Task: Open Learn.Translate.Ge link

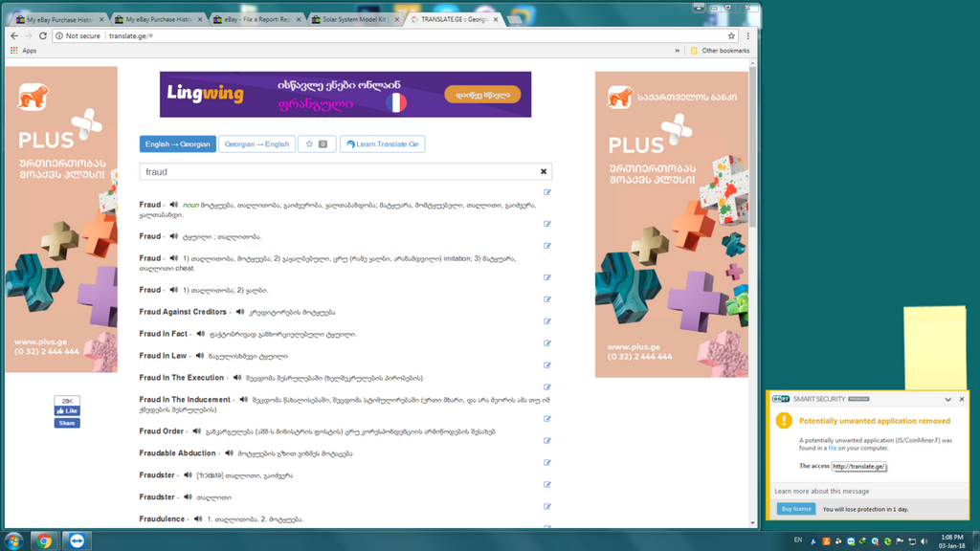Action: 383,143
